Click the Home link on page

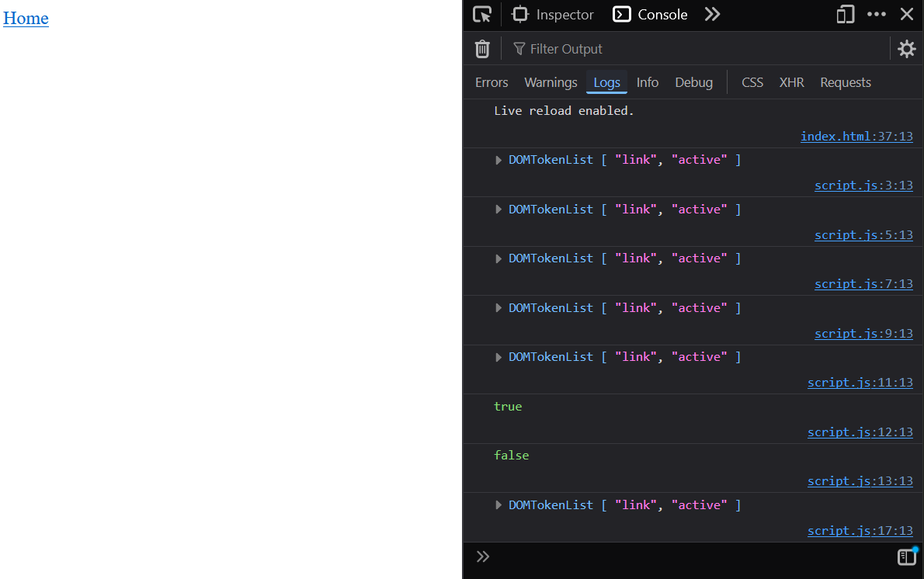point(26,18)
